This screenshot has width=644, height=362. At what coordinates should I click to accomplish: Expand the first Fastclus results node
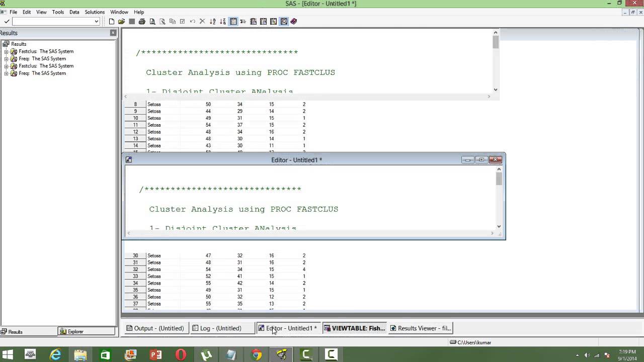pos(6,51)
